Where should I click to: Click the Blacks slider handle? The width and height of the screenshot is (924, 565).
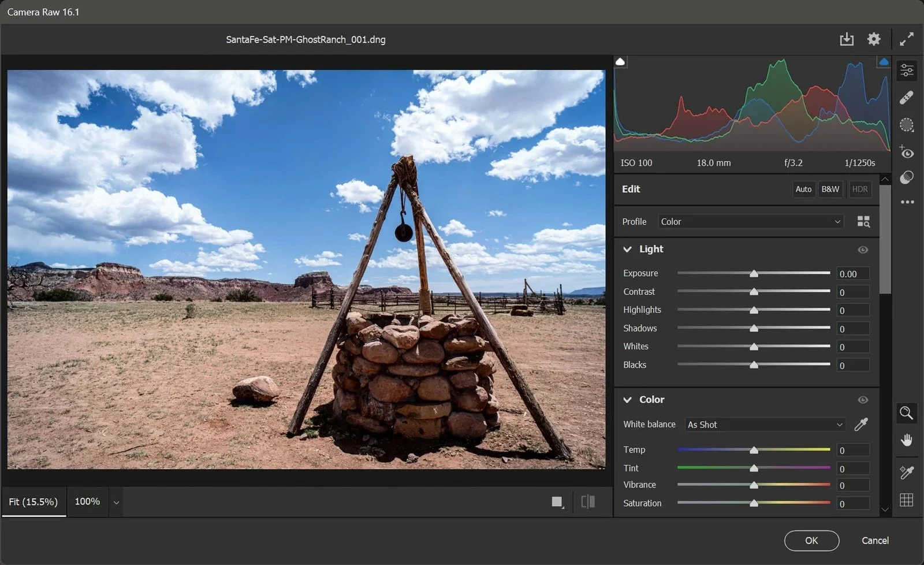click(x=754, y=365)
